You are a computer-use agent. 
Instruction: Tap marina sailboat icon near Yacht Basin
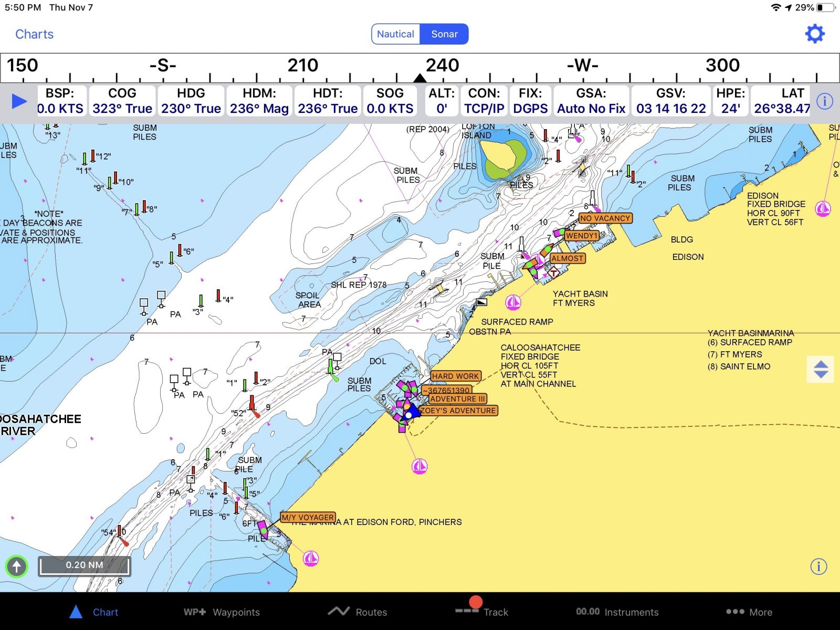tap(513, 302)
